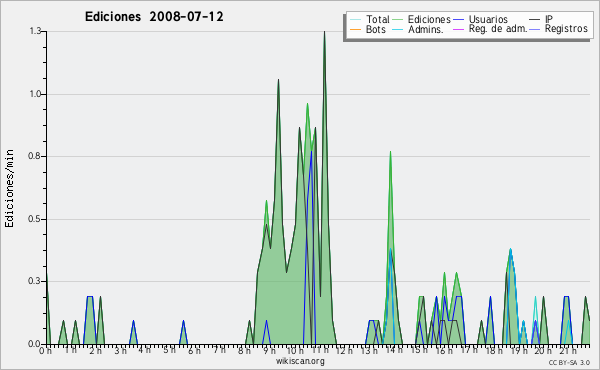Click the wikiscan.org caption
This screenshot has width=600, height=370.
[300, 361]
